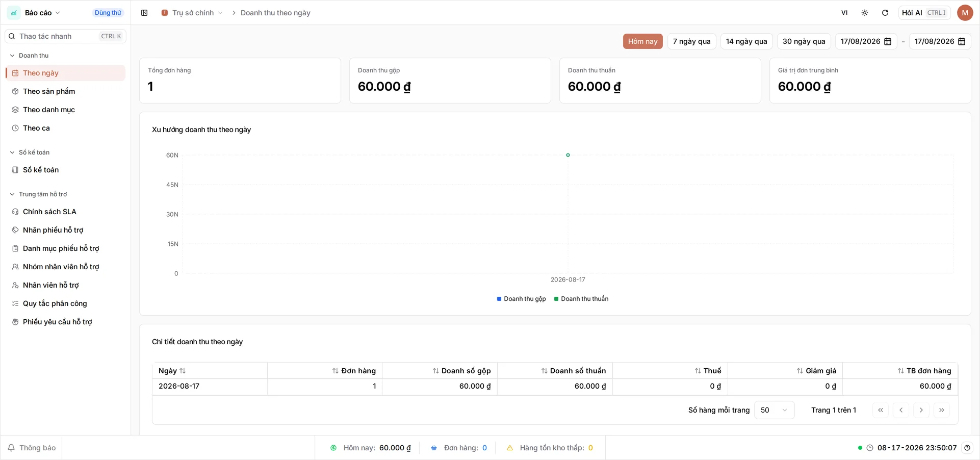Open the user avatar M menu
Image resolution: width=980 pixels, height=460 pixels.
pos(965,13)
